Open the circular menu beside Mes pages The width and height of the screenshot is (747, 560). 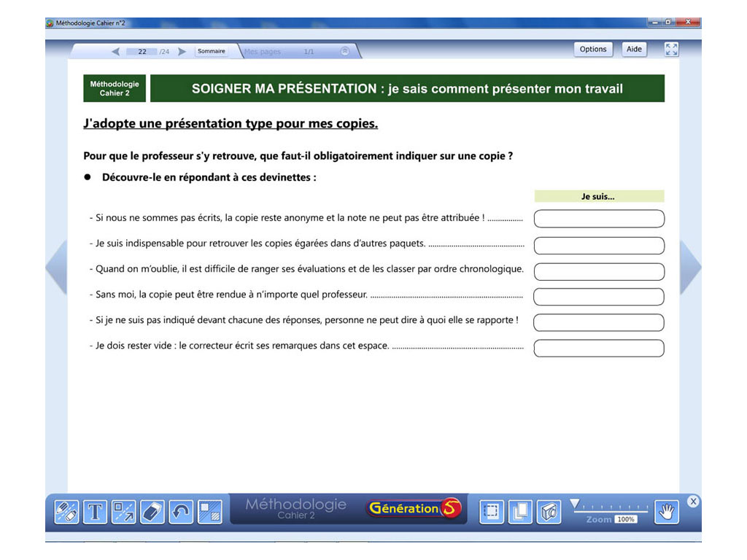point(344,51)
